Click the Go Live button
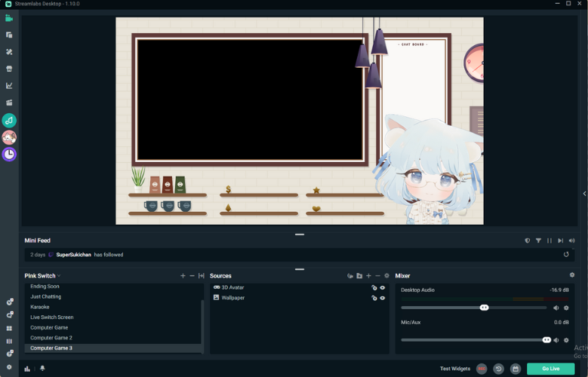 [x=550, y=369]
